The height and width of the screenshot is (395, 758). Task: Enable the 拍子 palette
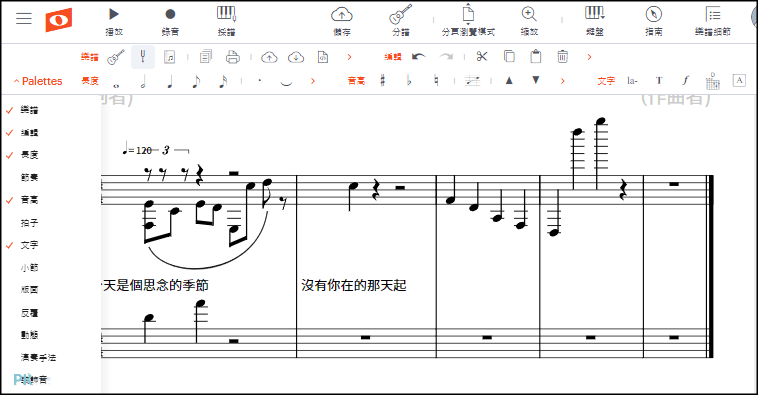(x=29, y=223)
